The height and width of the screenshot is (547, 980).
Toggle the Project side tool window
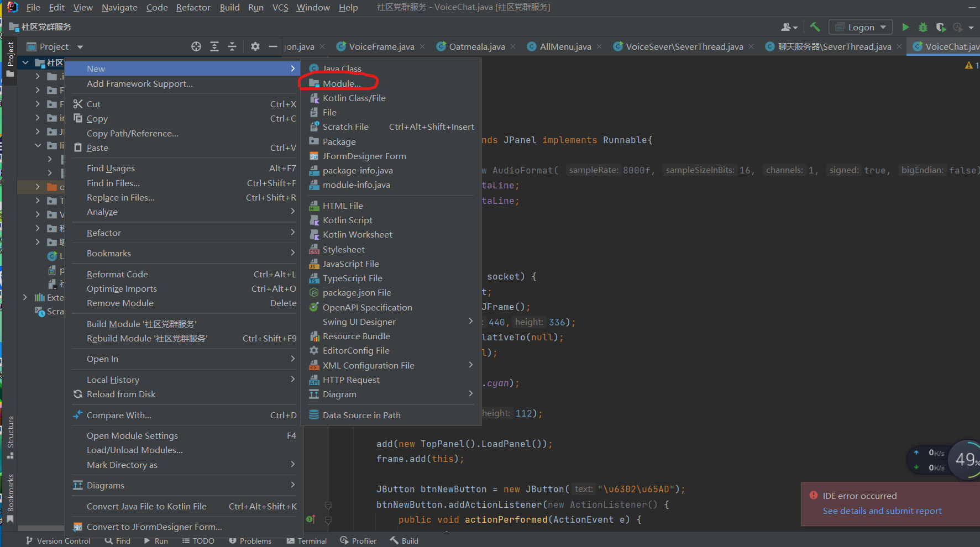10,59
